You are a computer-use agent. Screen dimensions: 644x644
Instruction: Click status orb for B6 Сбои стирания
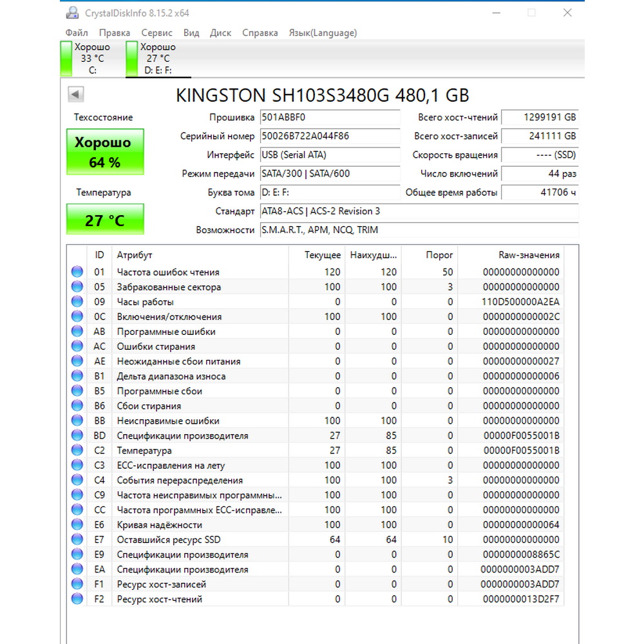pos(77,405)
